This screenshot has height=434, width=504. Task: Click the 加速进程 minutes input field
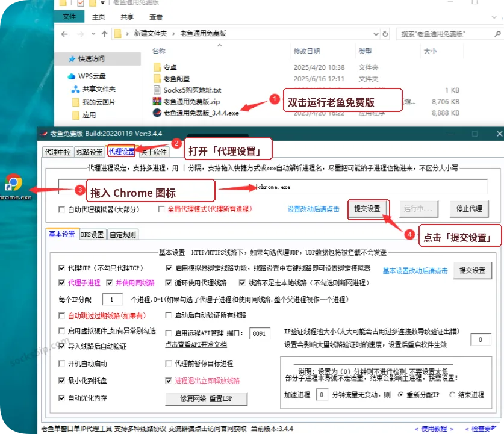[322, 395]
